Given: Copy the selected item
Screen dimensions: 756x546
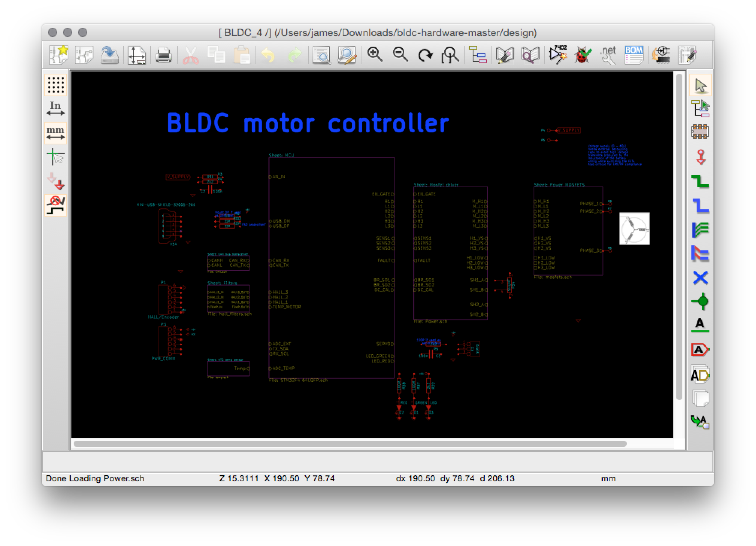Looking at the screenshot, I should [216, 55].
